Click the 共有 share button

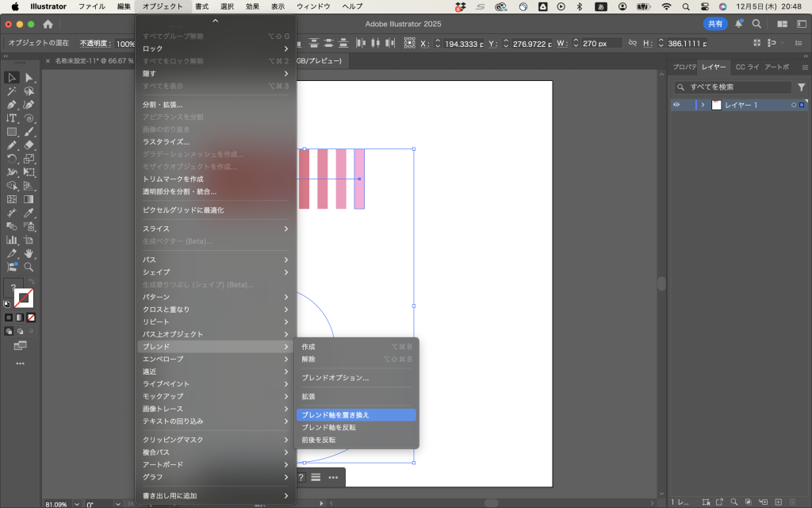tap(715, 25)
